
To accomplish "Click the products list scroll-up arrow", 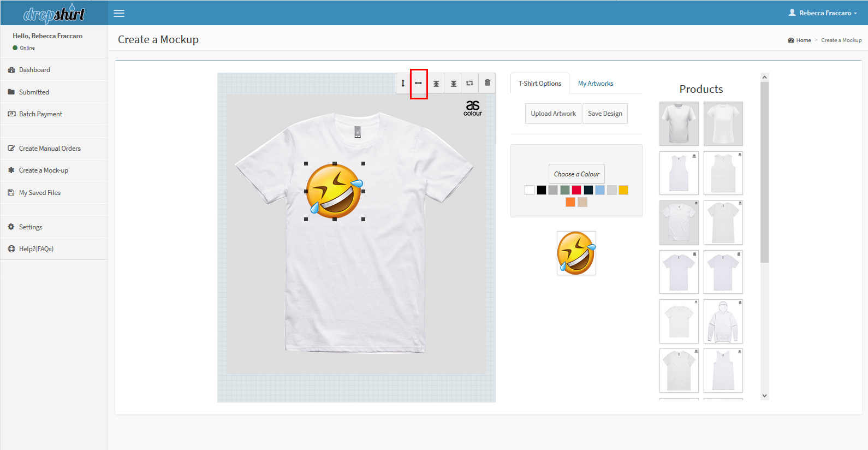I will pyautogui.click(x=764, y=77).
